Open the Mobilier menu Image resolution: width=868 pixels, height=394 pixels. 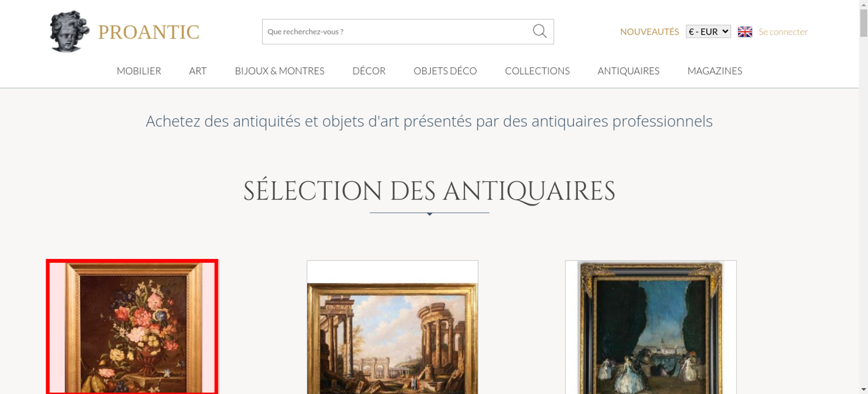click(x=139, y=71)
